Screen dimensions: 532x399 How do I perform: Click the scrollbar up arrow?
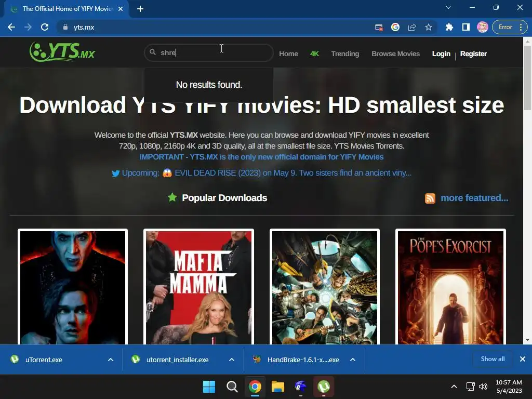527,42
